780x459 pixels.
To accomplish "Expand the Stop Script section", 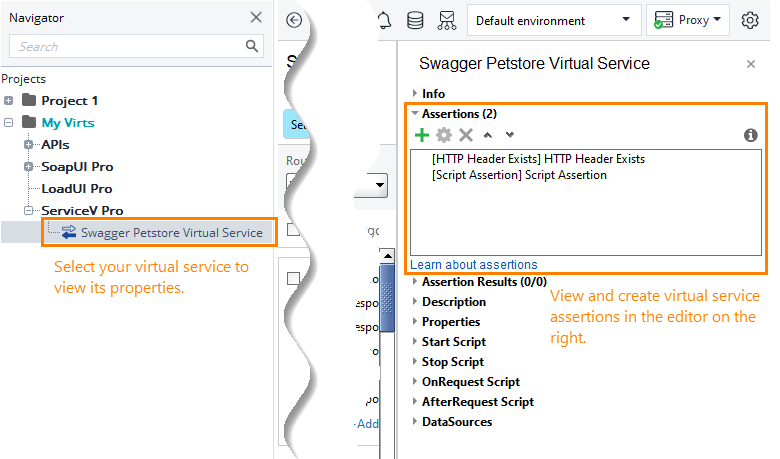I will (x=414, y=361).
